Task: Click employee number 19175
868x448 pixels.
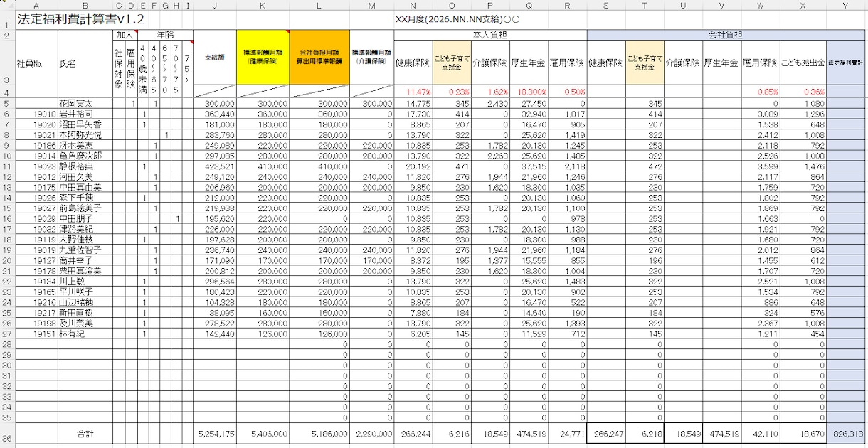Action: tap(36, 186)
